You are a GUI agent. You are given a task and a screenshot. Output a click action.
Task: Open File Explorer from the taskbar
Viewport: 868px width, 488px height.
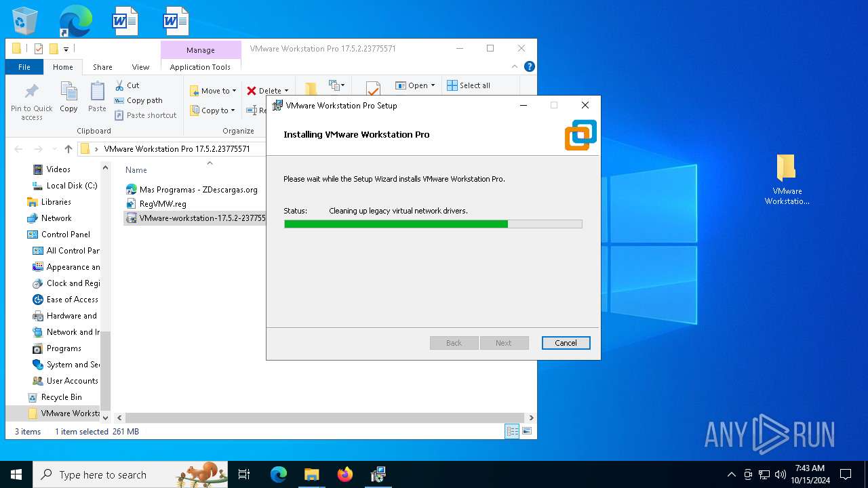pyautogui.click(x=311, y=474)
